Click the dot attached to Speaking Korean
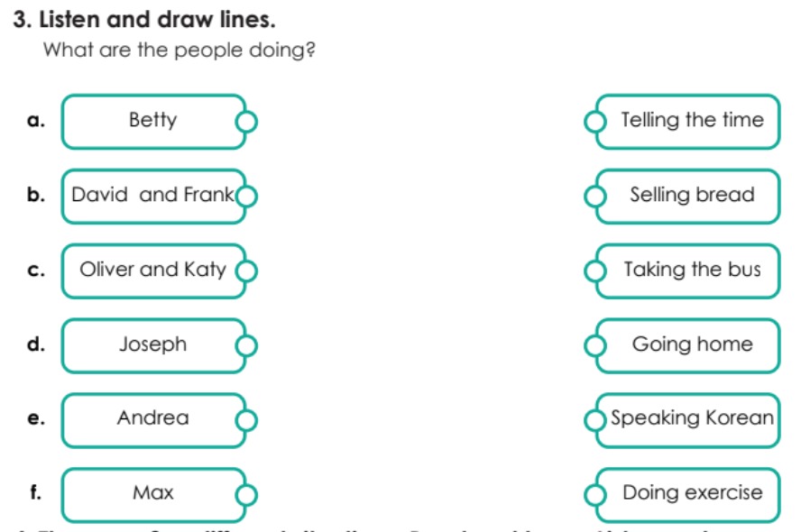 point(595,420)
